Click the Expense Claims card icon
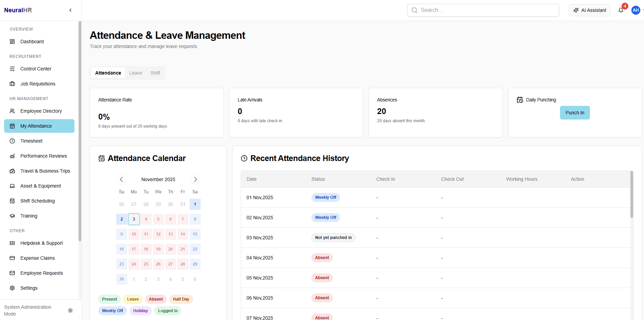The image size is (644, 320). click(12, 258)
